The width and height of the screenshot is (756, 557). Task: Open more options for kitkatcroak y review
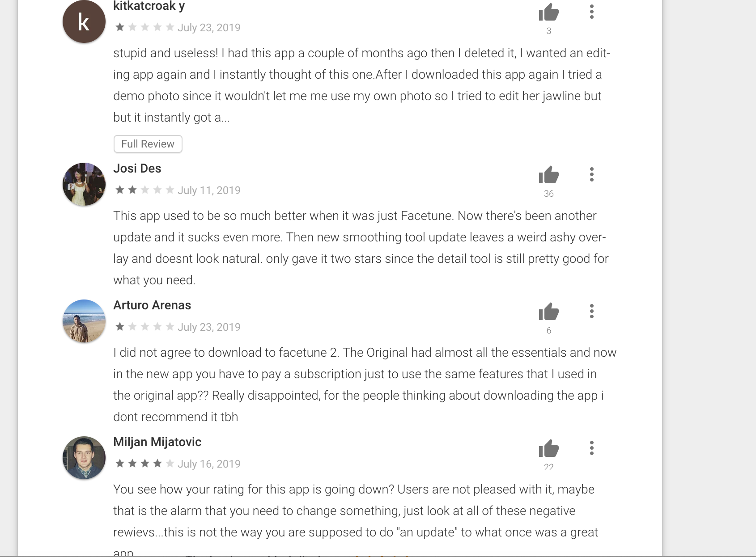(591, 12)
